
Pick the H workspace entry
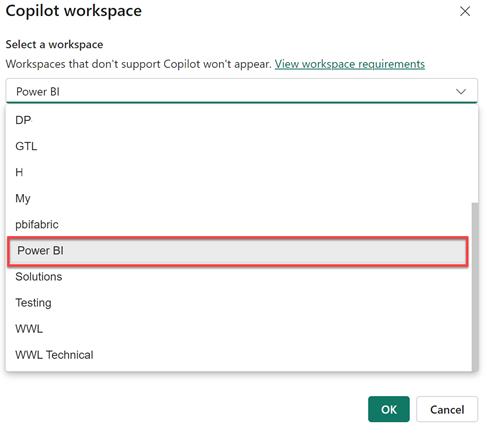[239, 172]
